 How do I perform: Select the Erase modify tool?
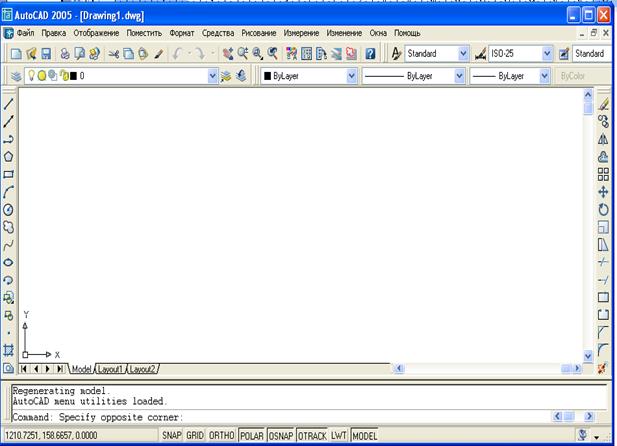coord(603,104)
